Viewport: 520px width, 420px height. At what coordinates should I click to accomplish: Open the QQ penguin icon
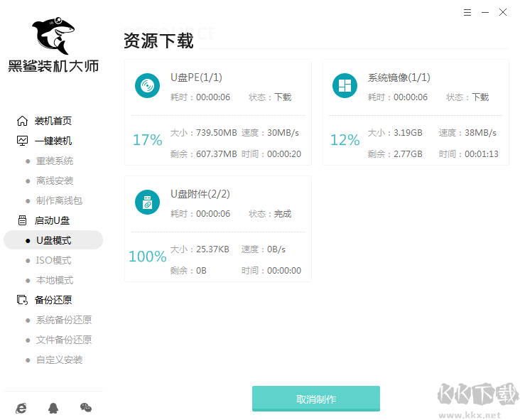click(x=53, y=408)
